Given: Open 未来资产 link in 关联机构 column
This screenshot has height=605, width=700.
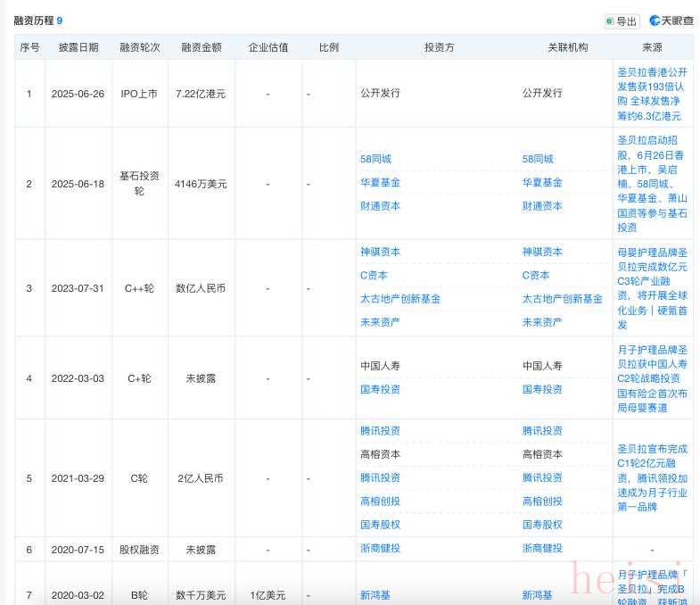Looking at the screenshot, I should (x=542, y=323).
